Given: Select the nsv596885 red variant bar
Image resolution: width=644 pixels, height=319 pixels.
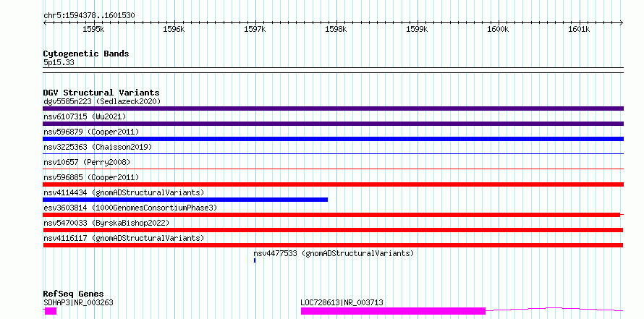Looking at the screenshot, I should point(333,184).
